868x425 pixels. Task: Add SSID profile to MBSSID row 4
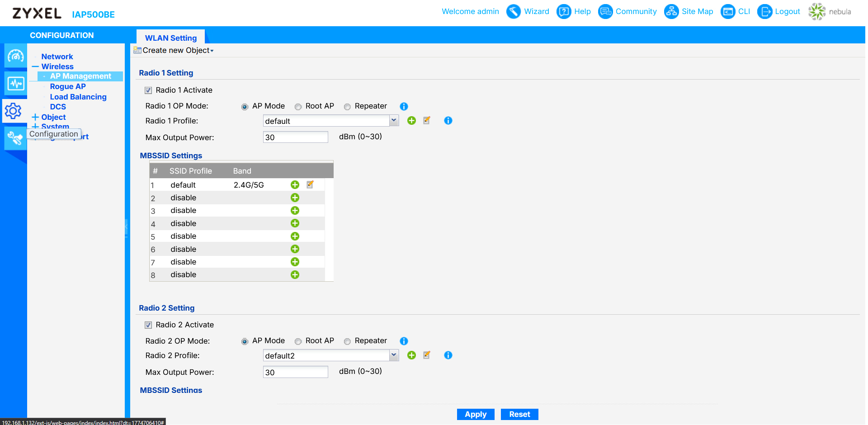295,223
